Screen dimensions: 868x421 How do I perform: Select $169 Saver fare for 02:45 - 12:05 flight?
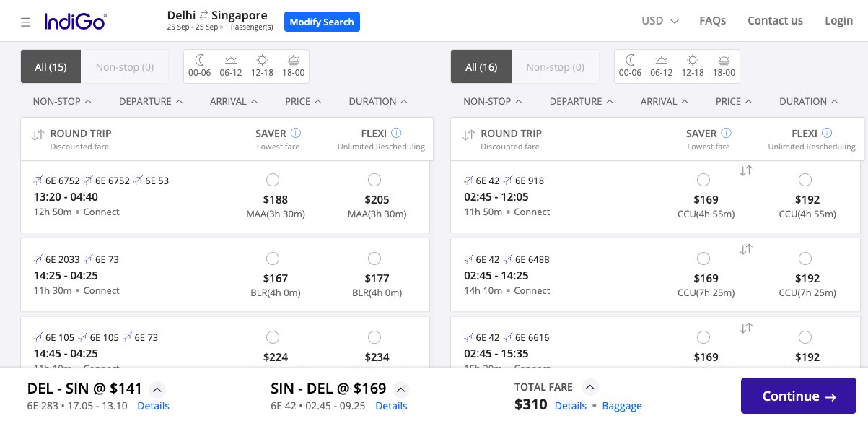703,180
